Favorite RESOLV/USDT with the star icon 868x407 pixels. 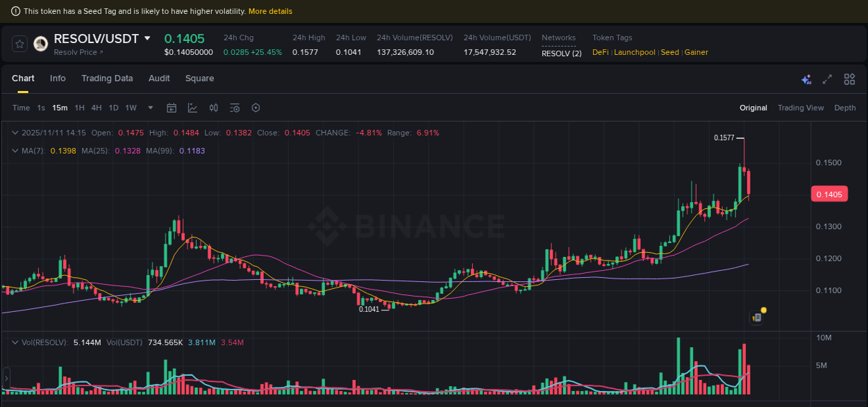pos(19,43)
